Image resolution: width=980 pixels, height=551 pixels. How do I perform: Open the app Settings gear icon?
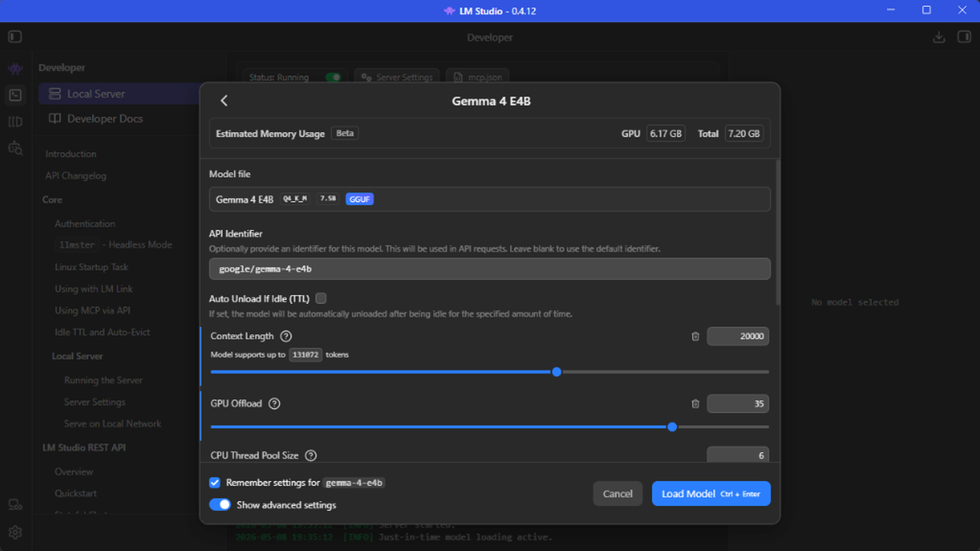[x=15, y=532]
